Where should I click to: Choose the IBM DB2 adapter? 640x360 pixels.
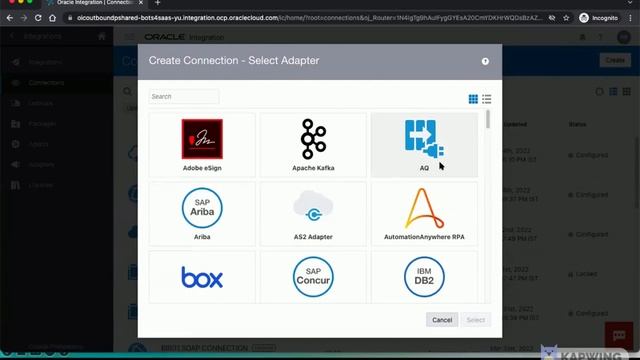tap(424, 277)
